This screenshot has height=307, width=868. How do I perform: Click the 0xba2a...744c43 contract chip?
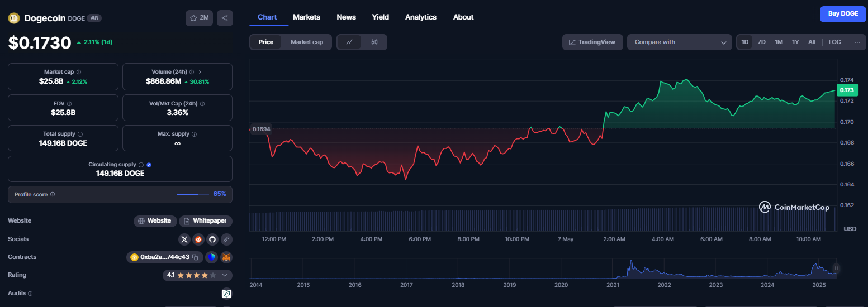click(164, 257)
